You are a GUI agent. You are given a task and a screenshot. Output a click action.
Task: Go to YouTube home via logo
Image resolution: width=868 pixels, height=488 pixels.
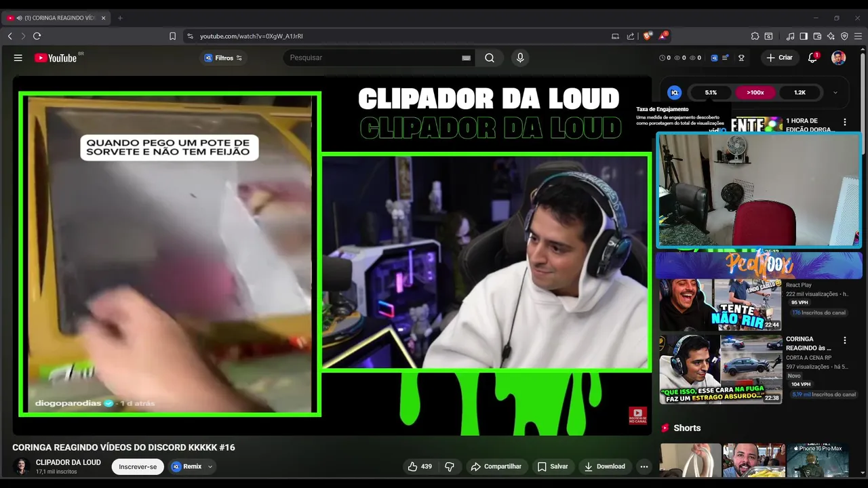56,58
